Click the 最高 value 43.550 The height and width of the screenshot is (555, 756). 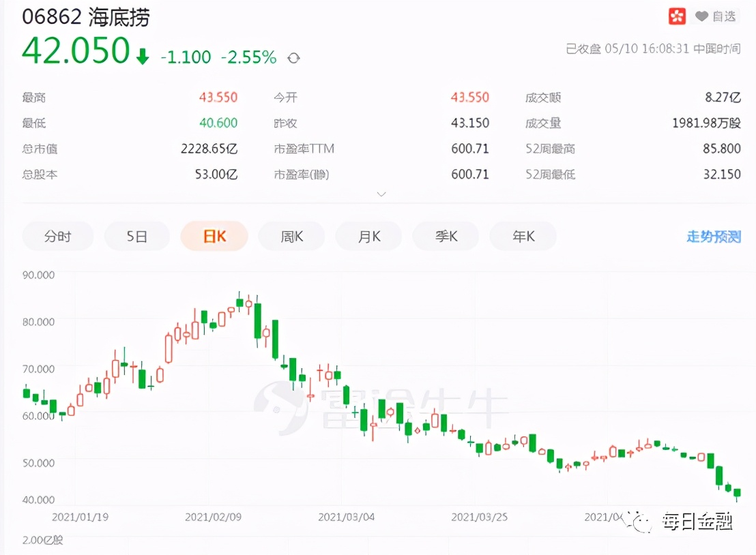click(218, 97)
